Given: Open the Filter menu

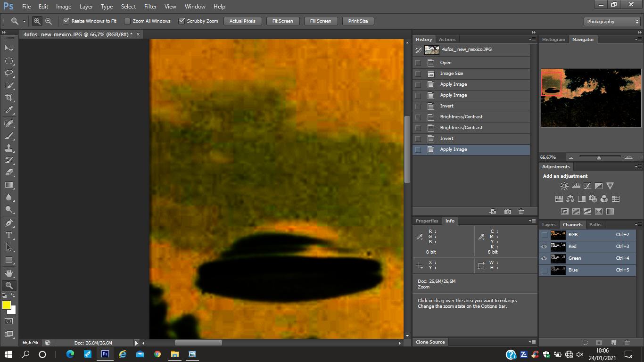Looking at the screenshot, I should click(150, 7).
